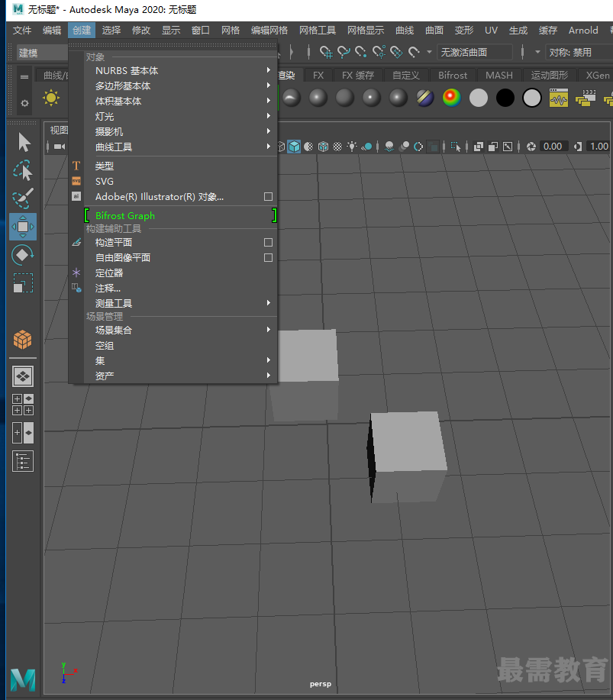Viewport: 613px width, 700px height.
Task: Click the light gray material swatch sphere
Action: [x=478, y=98]
